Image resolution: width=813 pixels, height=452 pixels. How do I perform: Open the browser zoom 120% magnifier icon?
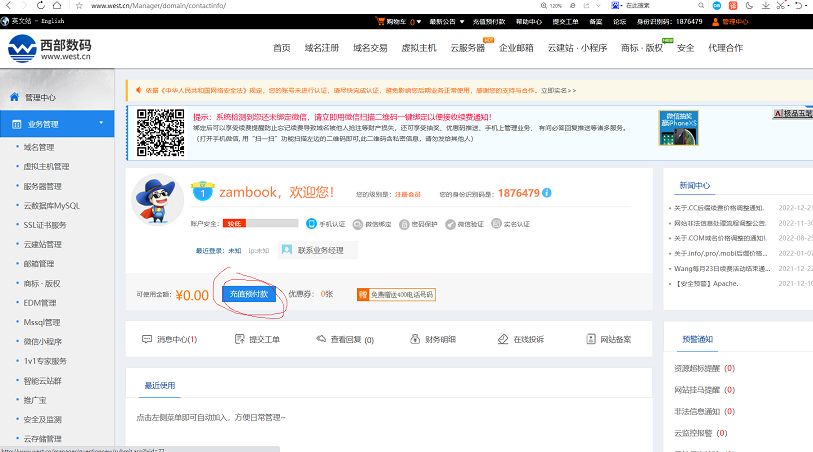coord(544,6)
